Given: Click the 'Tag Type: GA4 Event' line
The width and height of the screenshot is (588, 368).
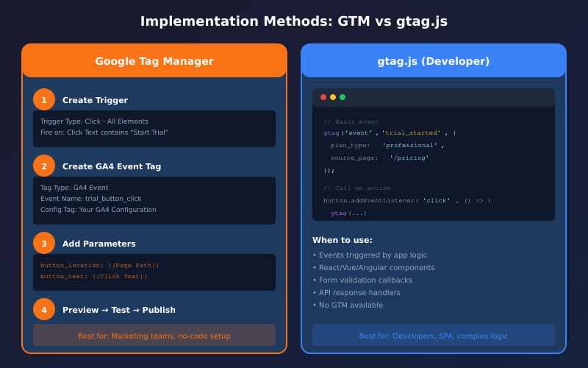Looking at the screenshot, I should tap(74, 188).
